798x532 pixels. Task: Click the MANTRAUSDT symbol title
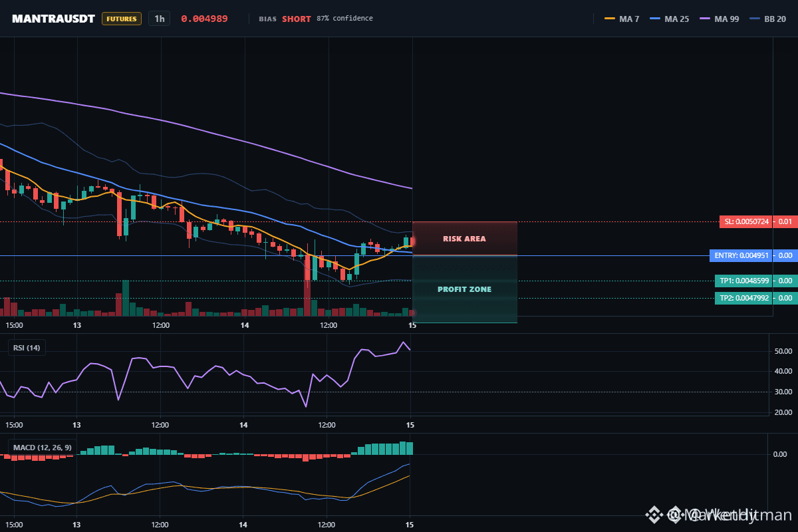(54, 19)
